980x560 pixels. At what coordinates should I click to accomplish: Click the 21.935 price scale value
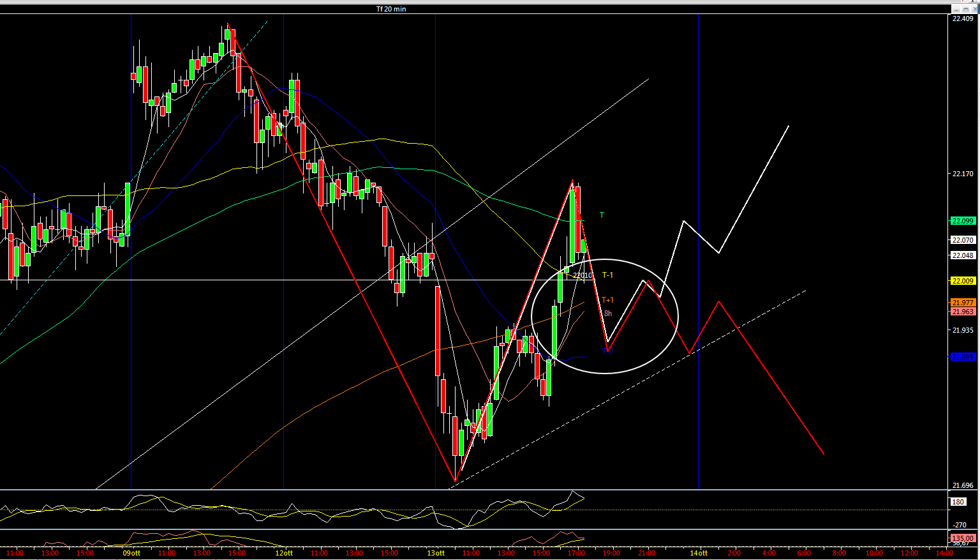(x=963, y=330)
